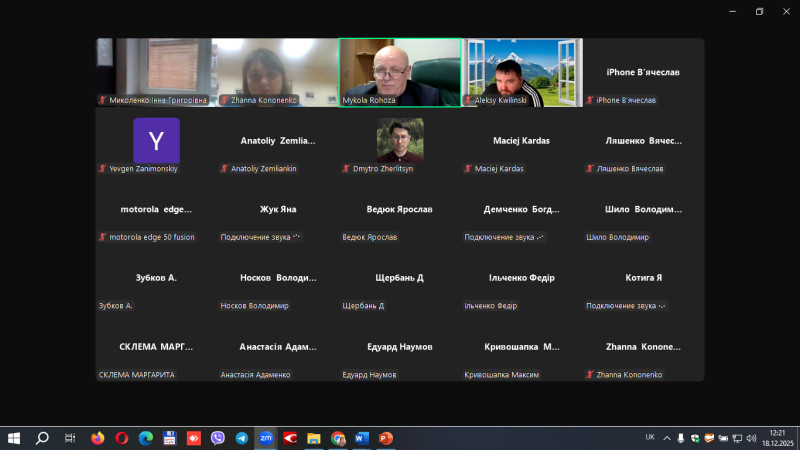Select Mykola Rohoza's active video tile

(400, 70)
